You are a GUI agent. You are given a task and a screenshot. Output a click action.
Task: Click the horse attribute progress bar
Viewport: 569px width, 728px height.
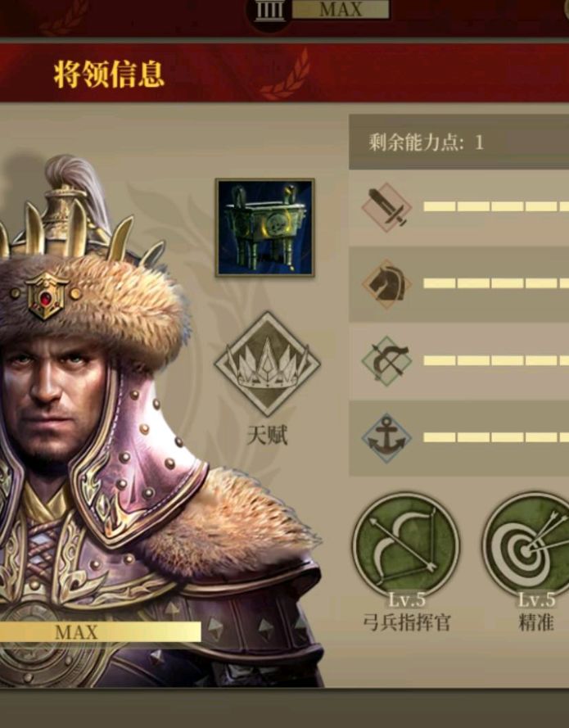click(x=496, y=283)
